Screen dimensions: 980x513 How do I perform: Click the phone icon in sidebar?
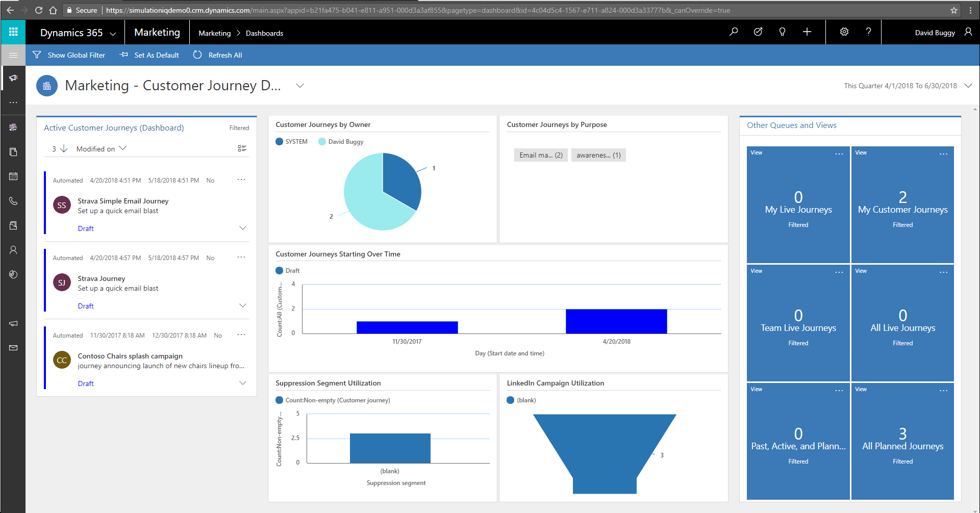[x=13, y=201]
